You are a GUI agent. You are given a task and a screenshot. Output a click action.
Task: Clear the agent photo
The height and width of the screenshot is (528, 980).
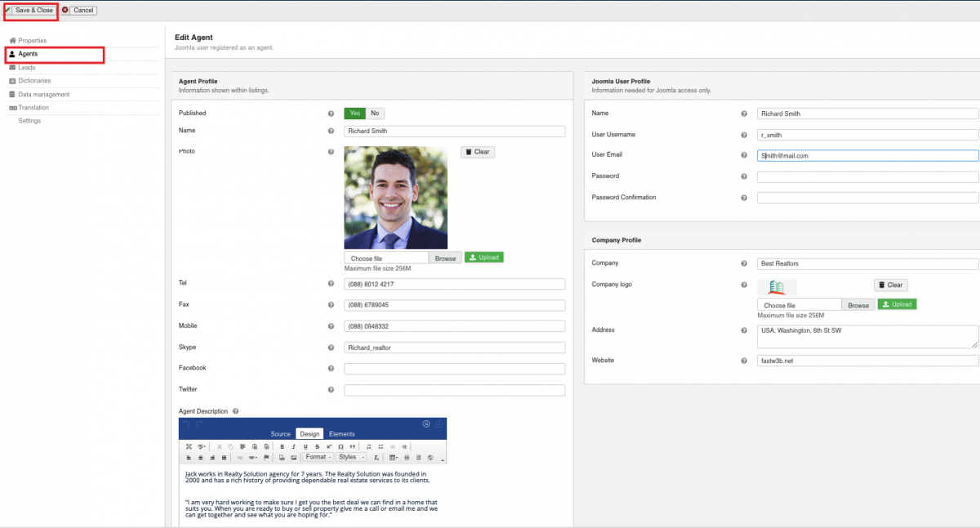point(478,152)
